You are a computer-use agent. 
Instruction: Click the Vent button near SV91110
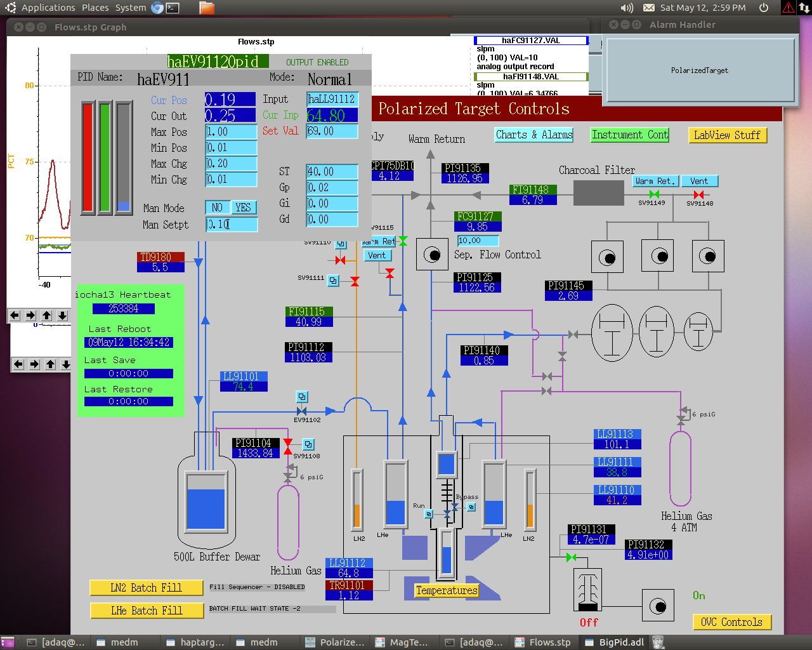point(377,255)
